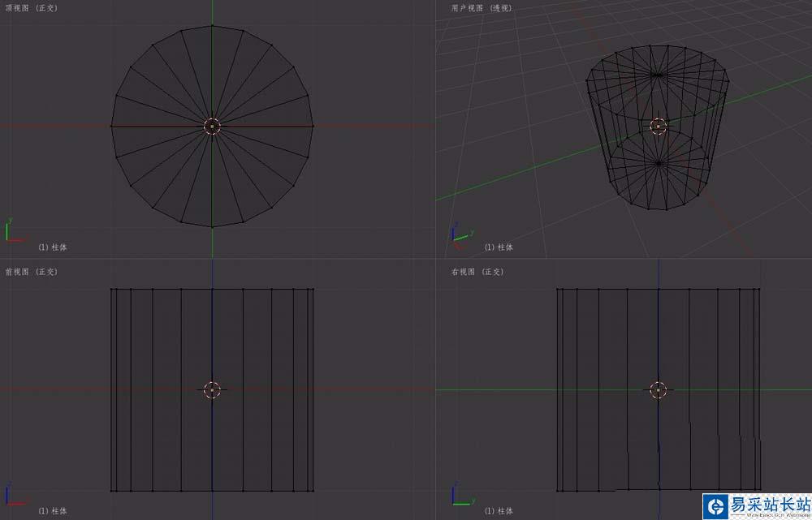The height and width of the screenshot is (520, 812).
Task: Click the (1) 柱体 label in front view
Action: pyautogui.click(x=52, y=511)
